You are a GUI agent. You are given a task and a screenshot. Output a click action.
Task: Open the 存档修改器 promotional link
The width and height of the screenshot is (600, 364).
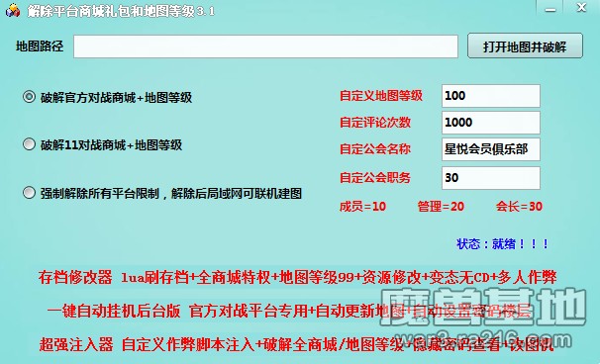pyautogui.click(x=297, y=278)
